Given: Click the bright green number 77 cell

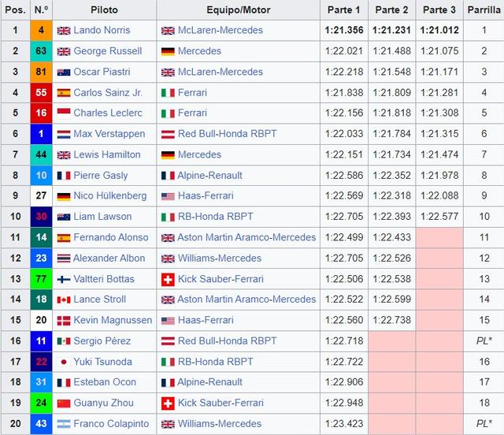Looking at the screenshot, I should pos(41,279).
